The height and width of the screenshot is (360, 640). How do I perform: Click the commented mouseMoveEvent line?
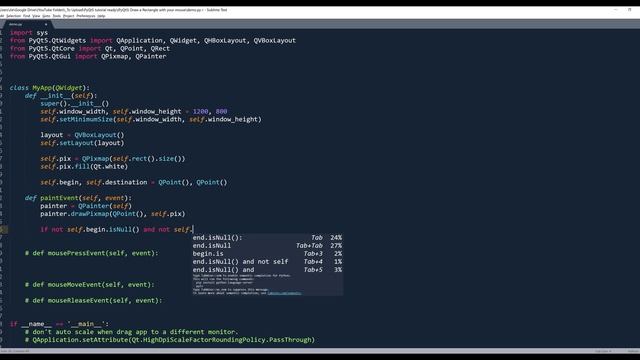(x=90, y=285)
